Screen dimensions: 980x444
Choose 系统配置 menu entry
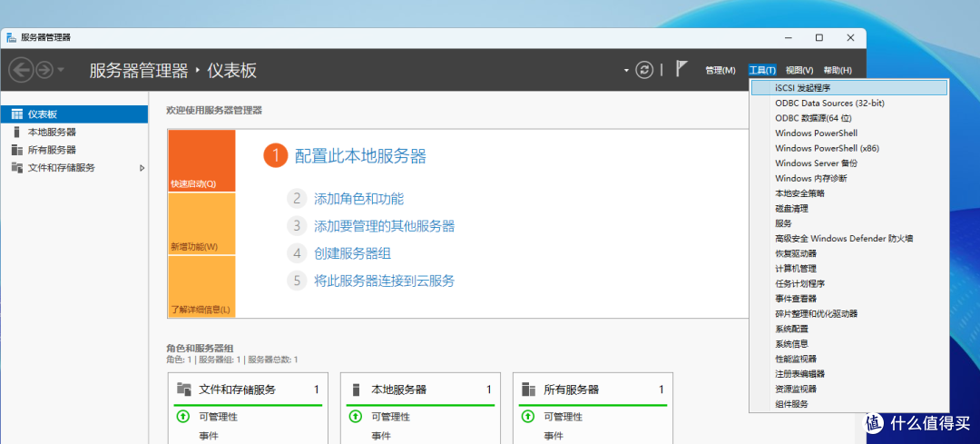point(848,329)
